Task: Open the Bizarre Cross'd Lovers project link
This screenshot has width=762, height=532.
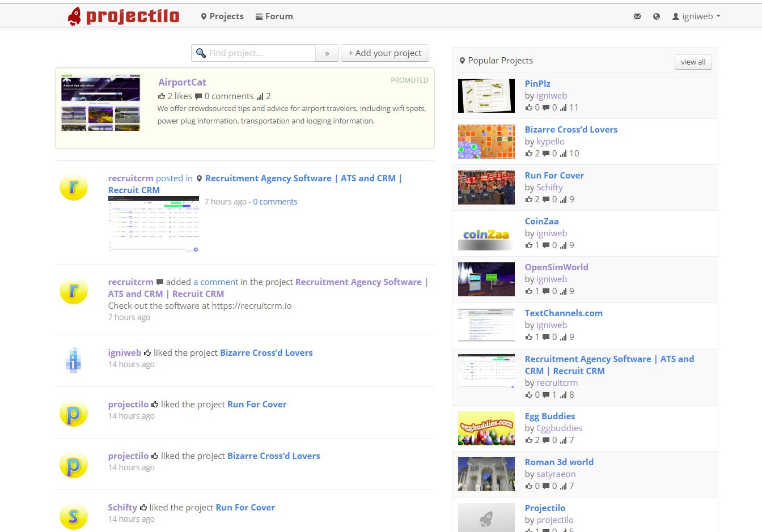Action: click(x=571, y=129)
